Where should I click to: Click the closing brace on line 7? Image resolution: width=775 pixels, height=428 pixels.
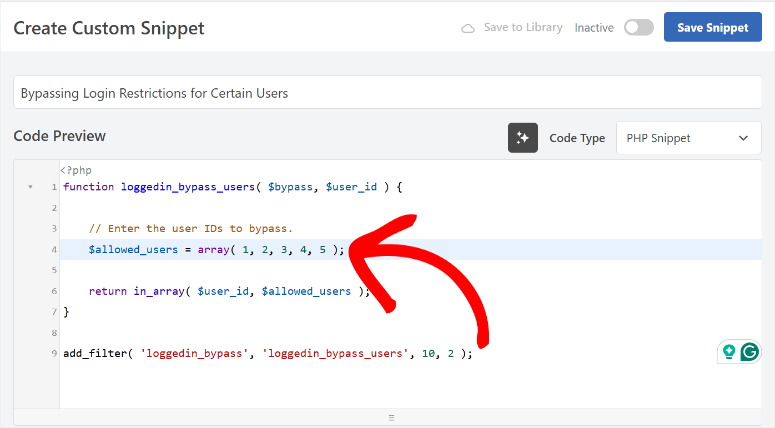(67, 312)
